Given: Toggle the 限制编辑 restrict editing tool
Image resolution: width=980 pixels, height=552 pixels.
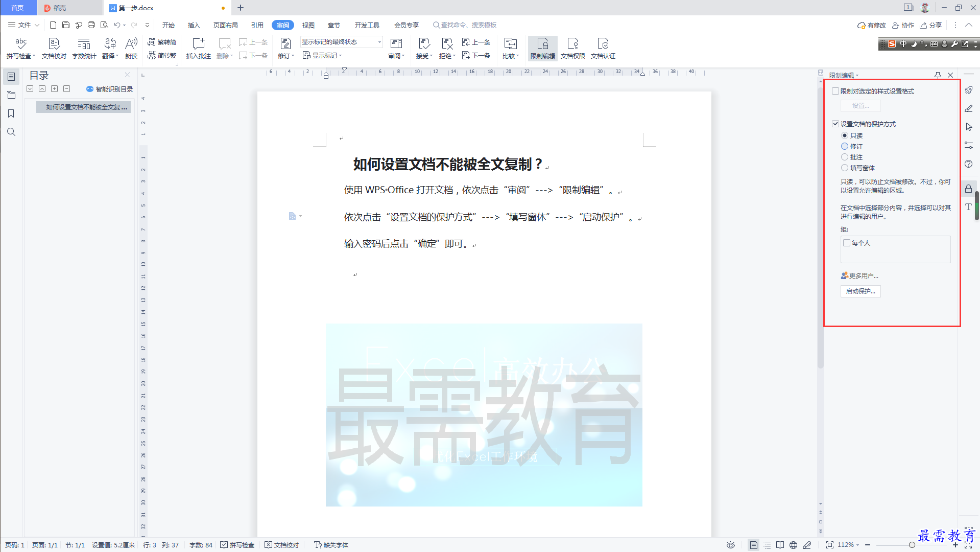Looking at the screenshot, I should coord(542,48).
